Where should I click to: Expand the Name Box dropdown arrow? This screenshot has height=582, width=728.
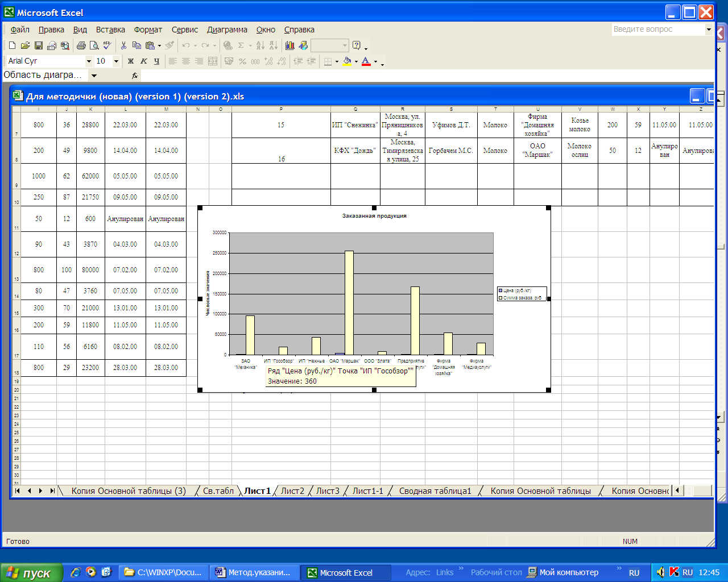tap(94, 76)
